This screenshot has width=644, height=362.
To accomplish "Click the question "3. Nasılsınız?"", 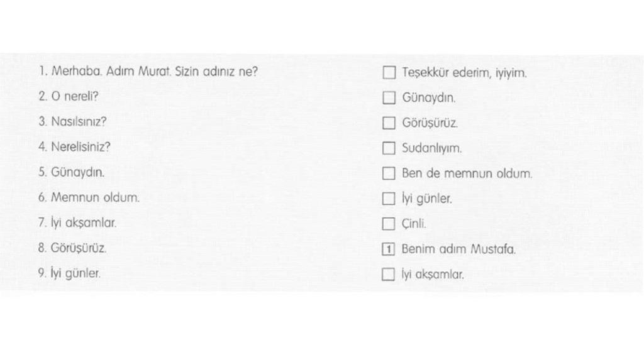I will (x=72, y=122).
